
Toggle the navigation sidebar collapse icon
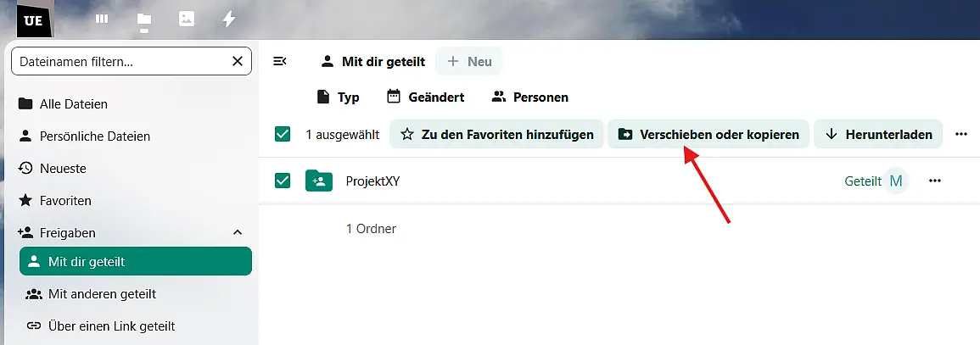tap(280, 61)
